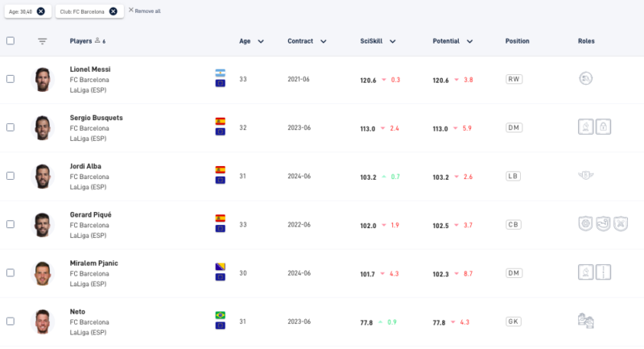This screenshot has width=644, height=349.
Task: Open the filter lines icon in header
Action: 43,41
